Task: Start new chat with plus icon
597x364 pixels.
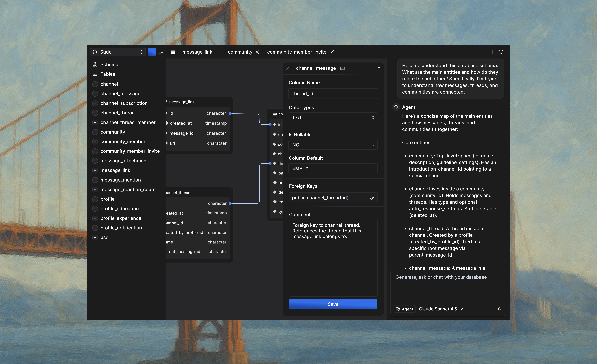Action: (492, 52)
